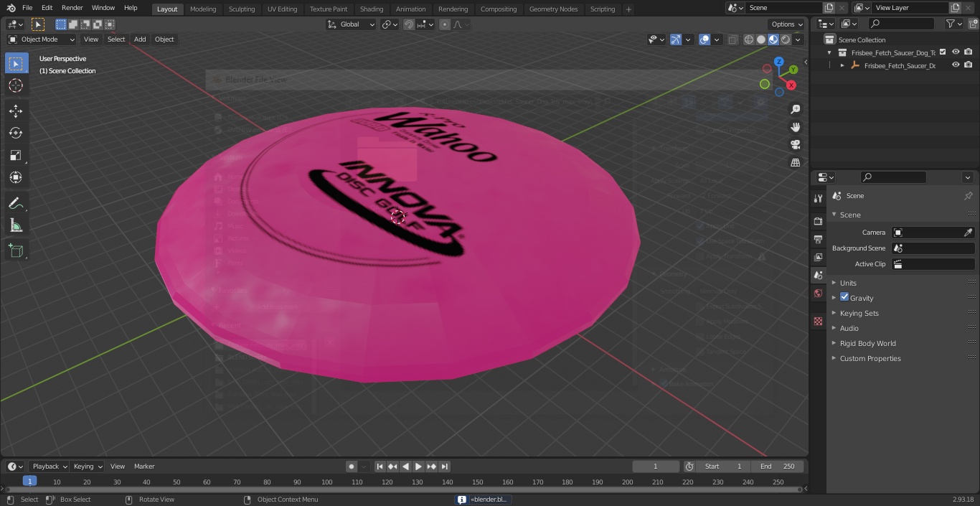Click the outliner search field
Viewport: 980px width, 506px height.
pos(900,24)
